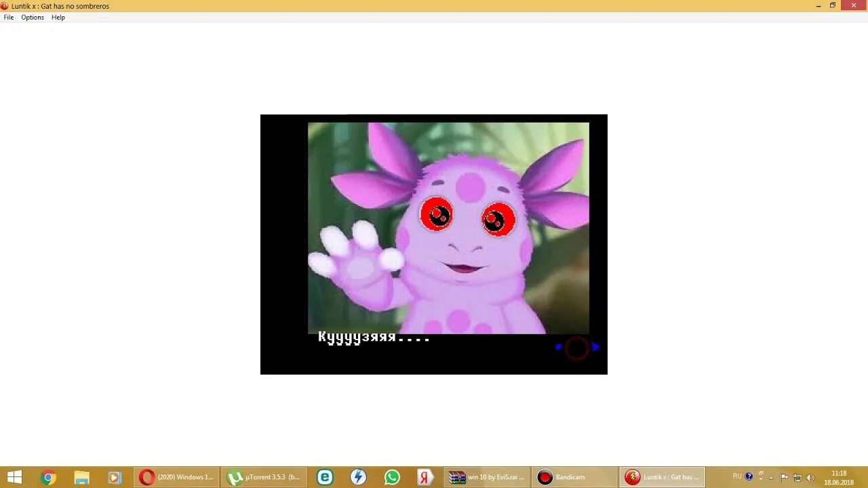Launch Google Chrome from taskbar
The height and width of the screenshot is (488, 868).
[47, 477]
